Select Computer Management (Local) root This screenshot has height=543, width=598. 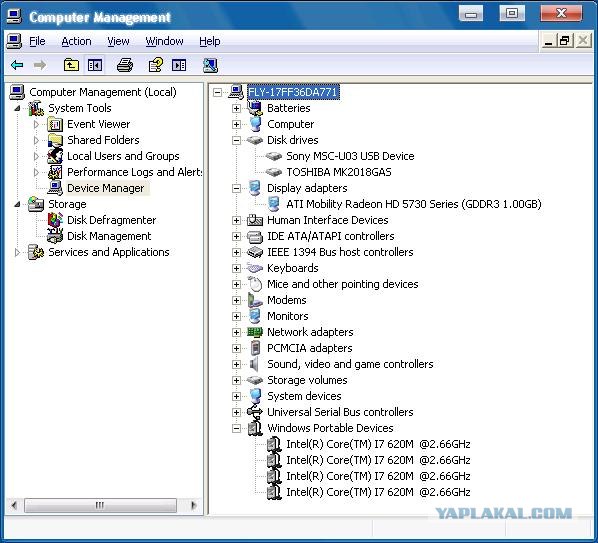click(x=103, y=92)
